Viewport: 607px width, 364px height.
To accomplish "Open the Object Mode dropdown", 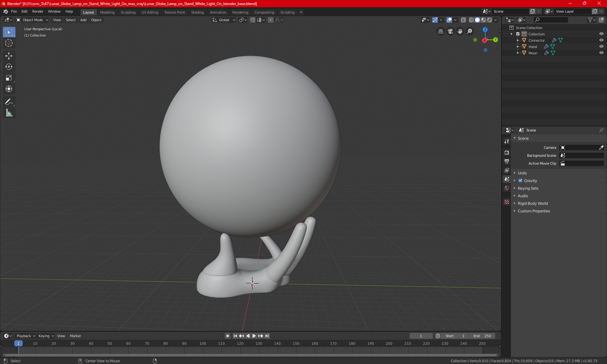I will tap(32, 20).
